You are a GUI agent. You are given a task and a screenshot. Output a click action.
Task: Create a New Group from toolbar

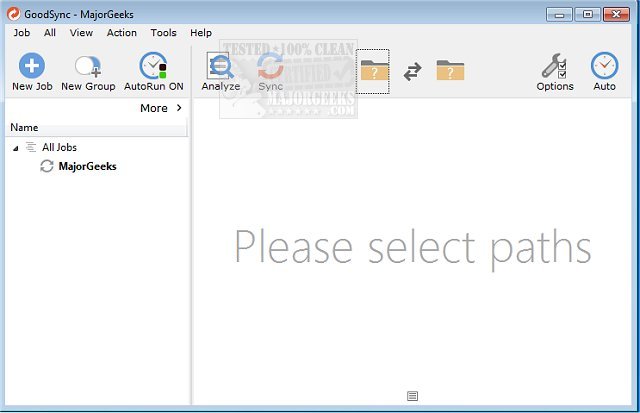point(87,67)
